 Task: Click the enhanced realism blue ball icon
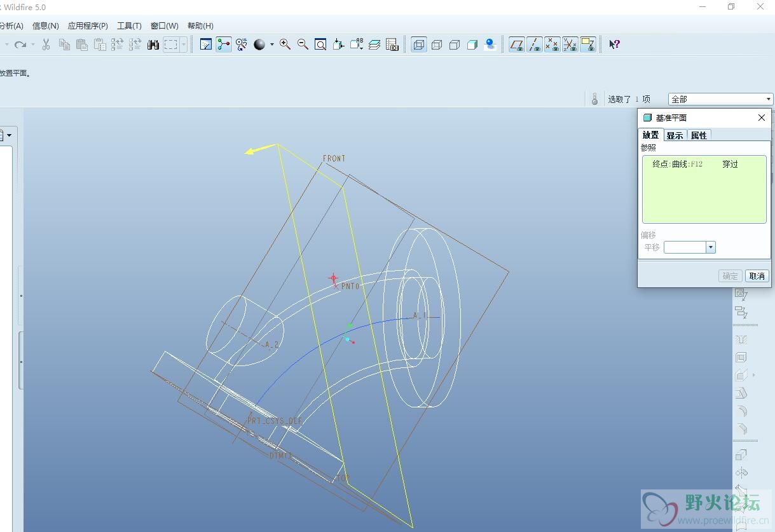(490, 44)
